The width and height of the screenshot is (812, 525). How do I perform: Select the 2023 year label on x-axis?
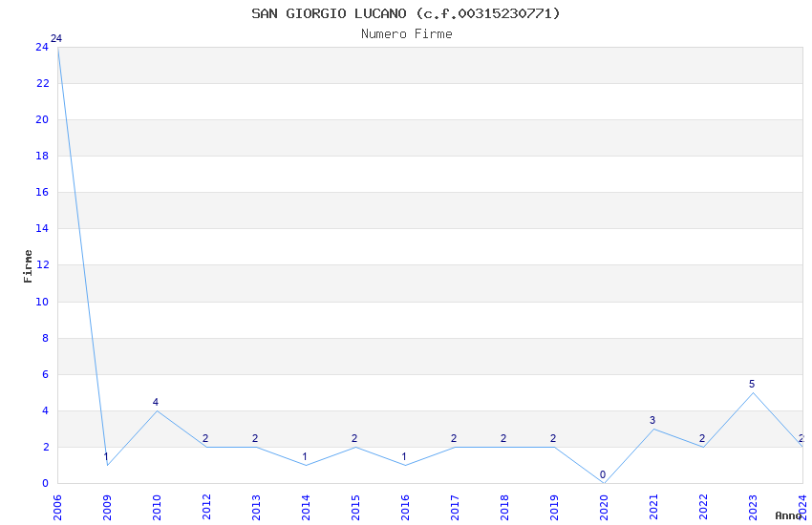pos(753,508)
